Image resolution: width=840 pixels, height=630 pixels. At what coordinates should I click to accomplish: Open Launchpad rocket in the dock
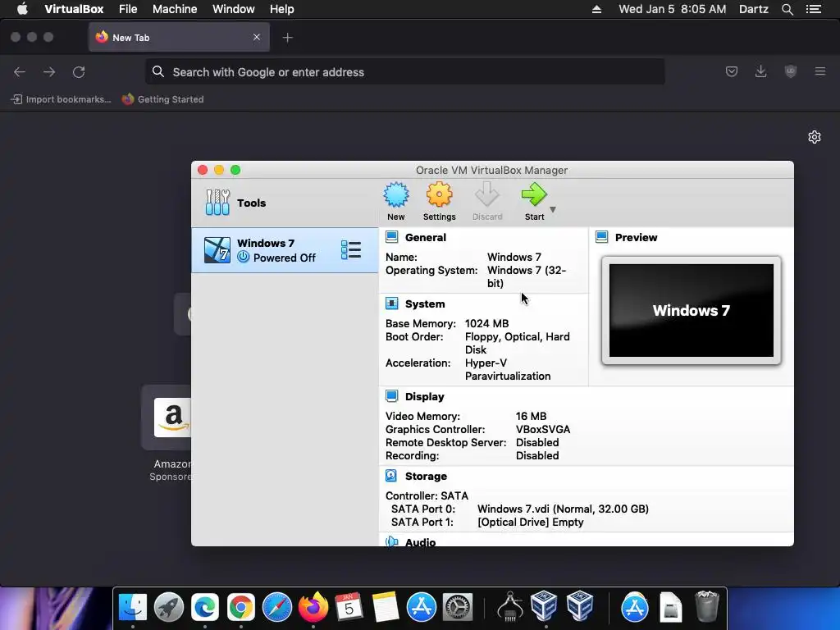tap(169, 607)
